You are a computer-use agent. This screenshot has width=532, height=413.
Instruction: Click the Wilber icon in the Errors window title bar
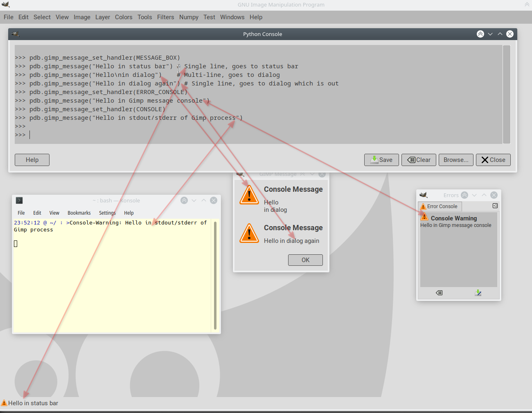424,195
